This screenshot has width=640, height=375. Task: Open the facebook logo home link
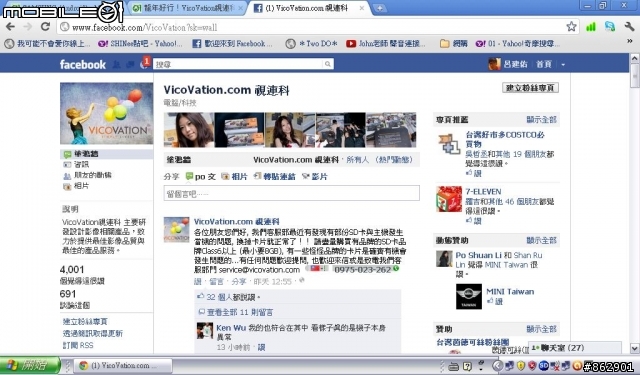click(82, 64)
